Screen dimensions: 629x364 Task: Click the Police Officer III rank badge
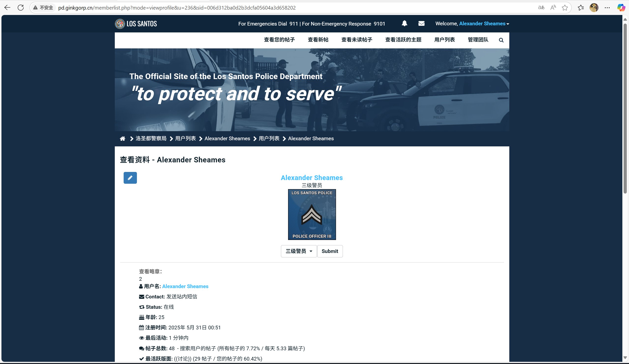tap(312, 215)
